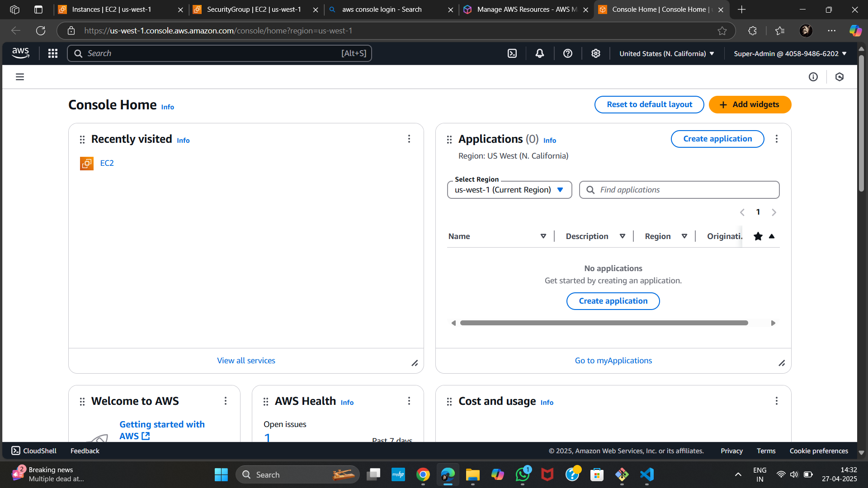Open the console settings gear
This screenshot has width=868, height=488.
[596, 53]
